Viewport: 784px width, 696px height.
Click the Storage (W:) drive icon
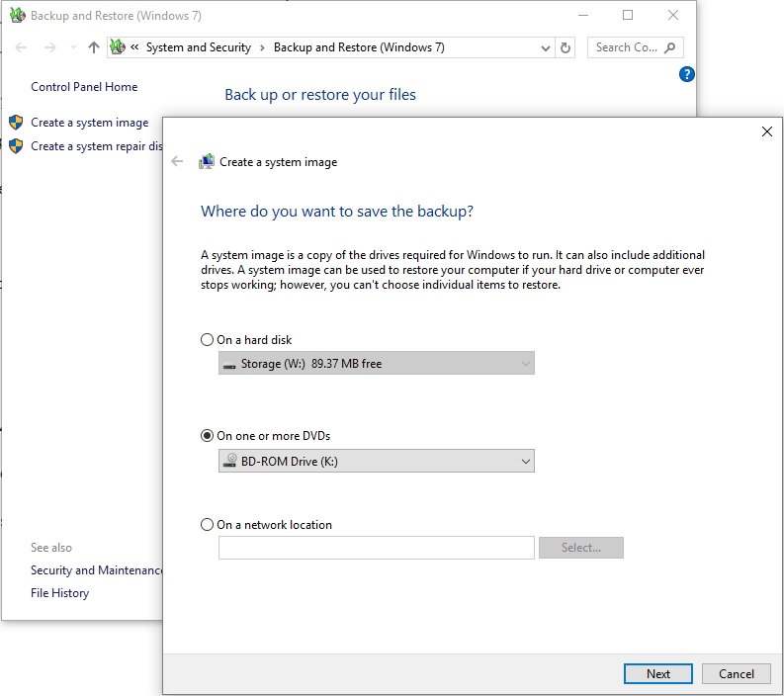(229, 365)
